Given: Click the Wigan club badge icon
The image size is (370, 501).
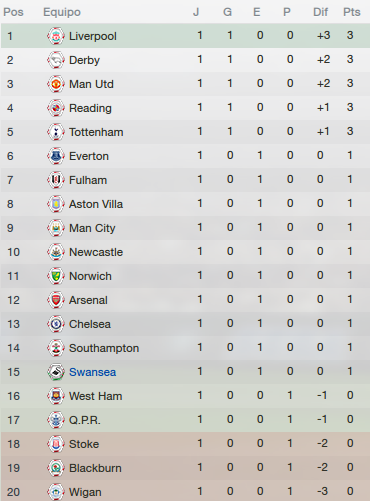Looking at the screenshot, I should pos(56,491).
